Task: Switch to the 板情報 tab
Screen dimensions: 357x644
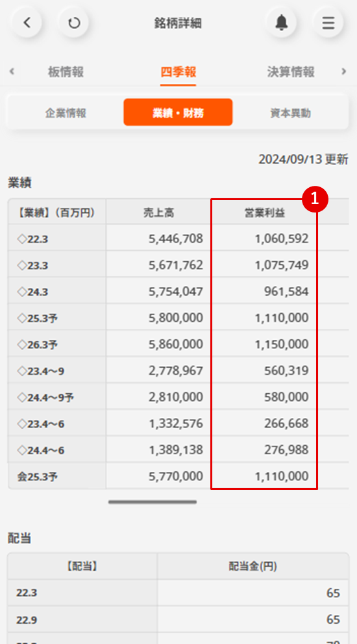Action: click(66, 72)
